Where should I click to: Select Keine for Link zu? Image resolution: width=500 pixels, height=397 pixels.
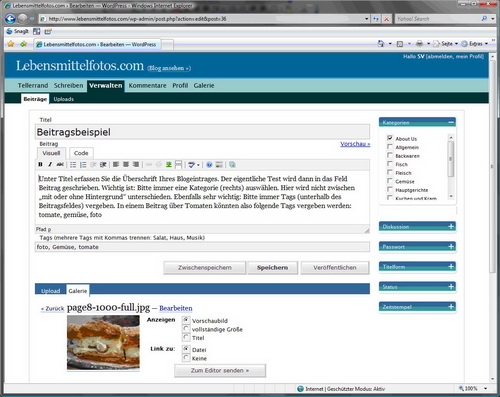(186, 358)
